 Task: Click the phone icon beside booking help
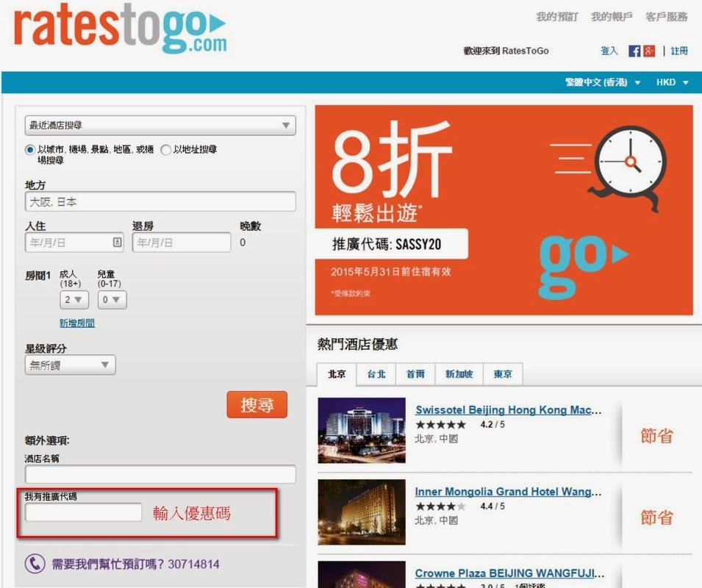tap(35, 564)
